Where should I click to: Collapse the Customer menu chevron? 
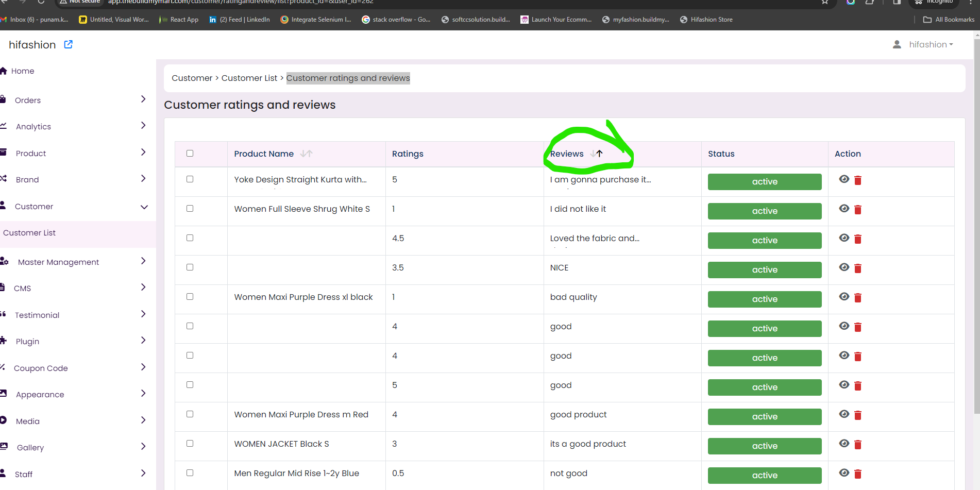point(144,207)
